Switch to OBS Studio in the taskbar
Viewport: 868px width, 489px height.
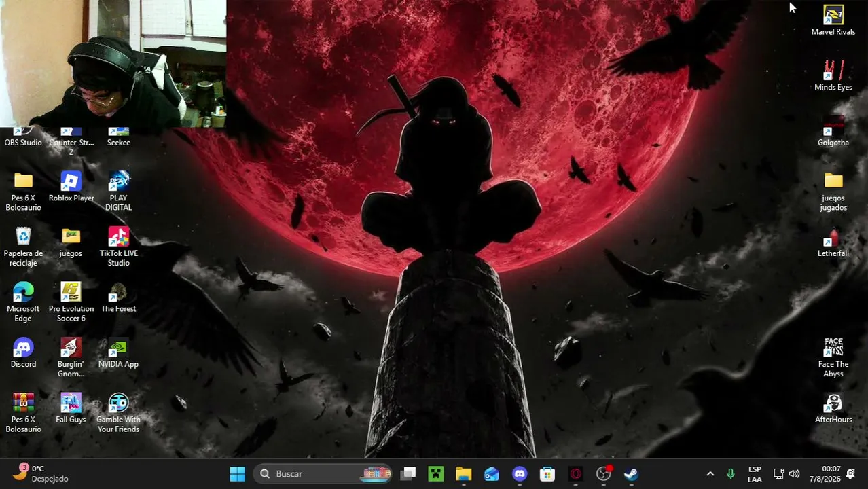(603, 474)
